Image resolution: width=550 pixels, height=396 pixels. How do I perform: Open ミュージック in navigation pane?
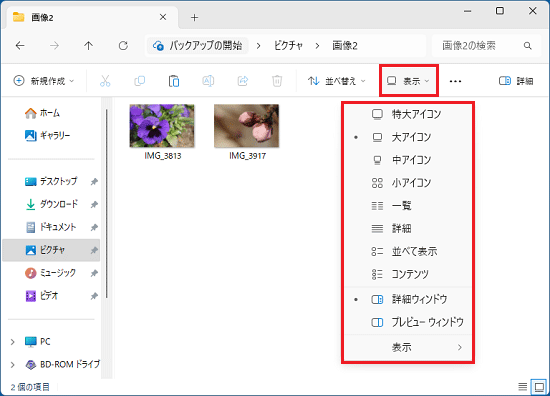pos(51,273)
